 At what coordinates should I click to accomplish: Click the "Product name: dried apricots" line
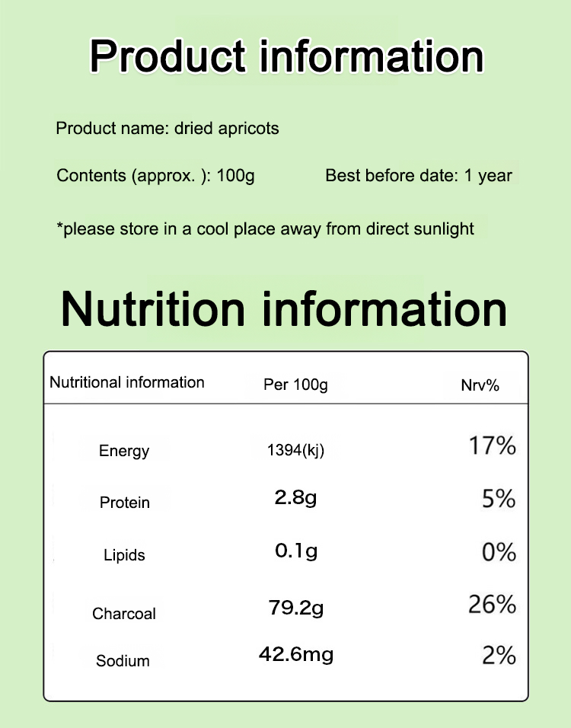pyautogui.click(x=167, y=128)
